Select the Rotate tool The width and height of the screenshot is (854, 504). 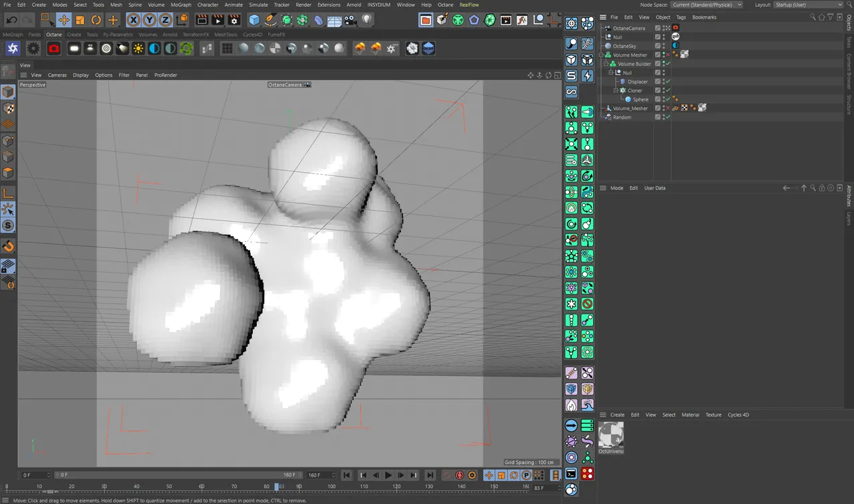click(97, 20)
